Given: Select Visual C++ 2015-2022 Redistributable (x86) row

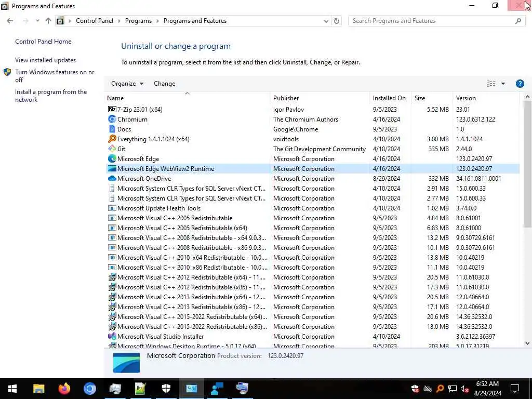Looking at the screenshot, I should (x=312, y=326).
